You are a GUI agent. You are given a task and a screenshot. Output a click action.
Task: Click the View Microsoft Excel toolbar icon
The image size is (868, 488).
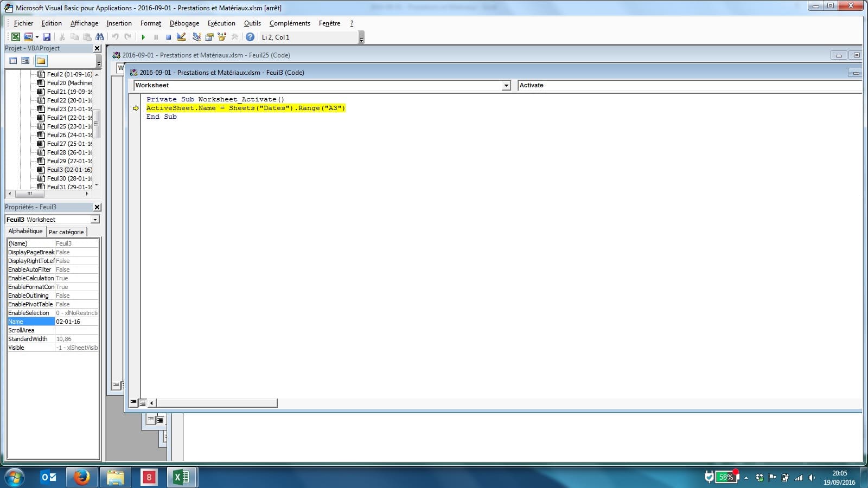tap(16, 37)
